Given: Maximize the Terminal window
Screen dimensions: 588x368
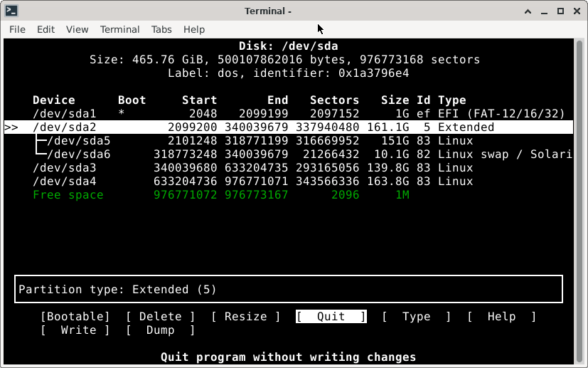Looking at the screenshot, I should click(560, 11).
